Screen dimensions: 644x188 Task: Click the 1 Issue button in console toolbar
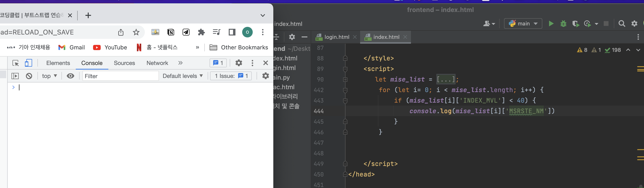click(x=231, y=76)
